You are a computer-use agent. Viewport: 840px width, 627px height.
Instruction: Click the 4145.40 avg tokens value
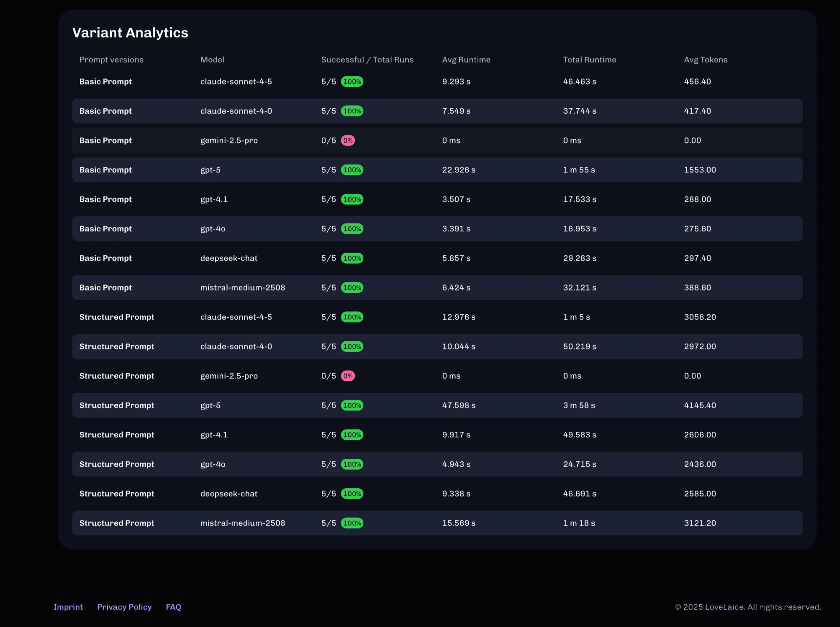pyautogui.click(x=700, y=405)
